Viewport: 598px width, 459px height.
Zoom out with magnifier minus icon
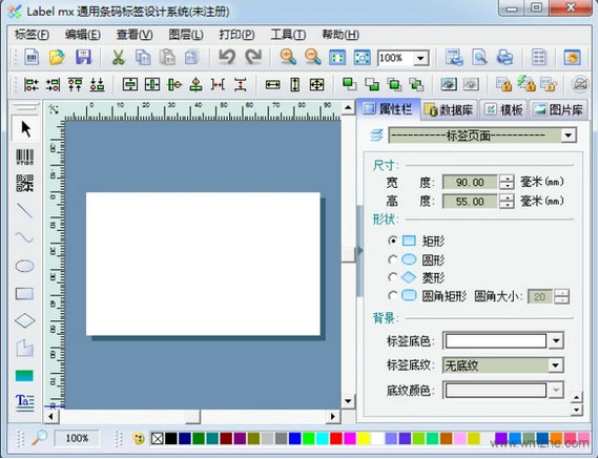tap(313, 57)
